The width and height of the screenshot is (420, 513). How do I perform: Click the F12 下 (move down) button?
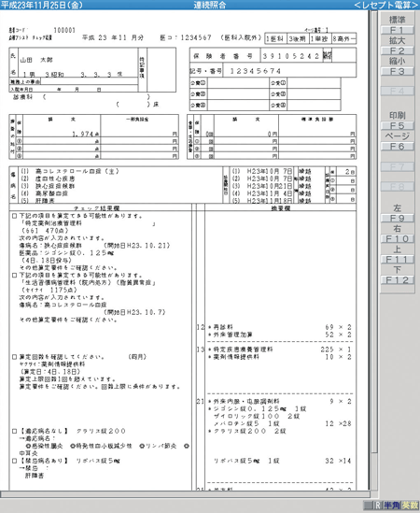pos(397,280)
